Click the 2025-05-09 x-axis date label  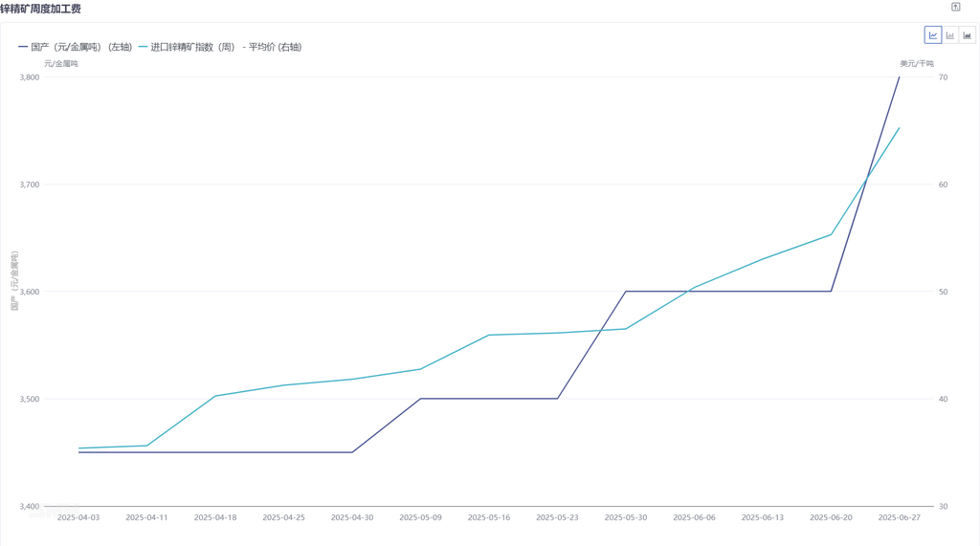pyautogui.click(x=420, y=517)
